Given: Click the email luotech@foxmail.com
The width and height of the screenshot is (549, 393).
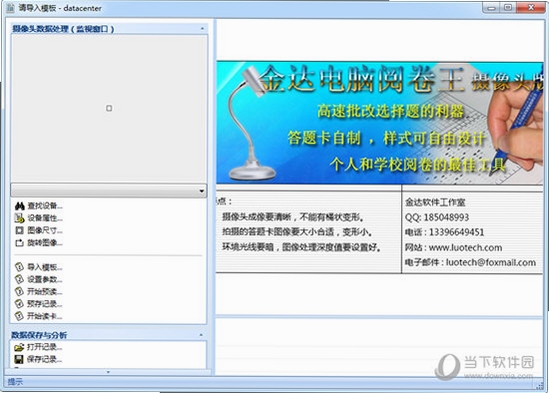Looking at the screenshot, I should 491,262.
